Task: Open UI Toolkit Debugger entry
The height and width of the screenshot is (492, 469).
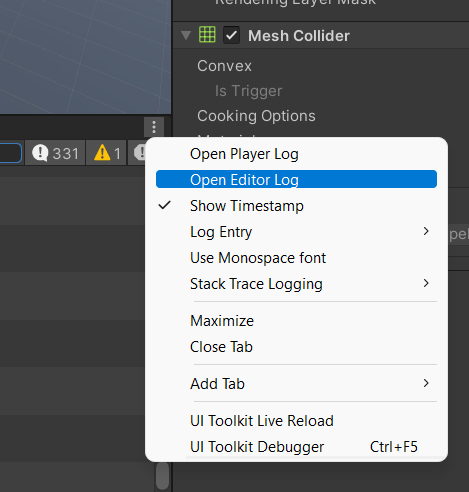Action: [x=296, y=446]
